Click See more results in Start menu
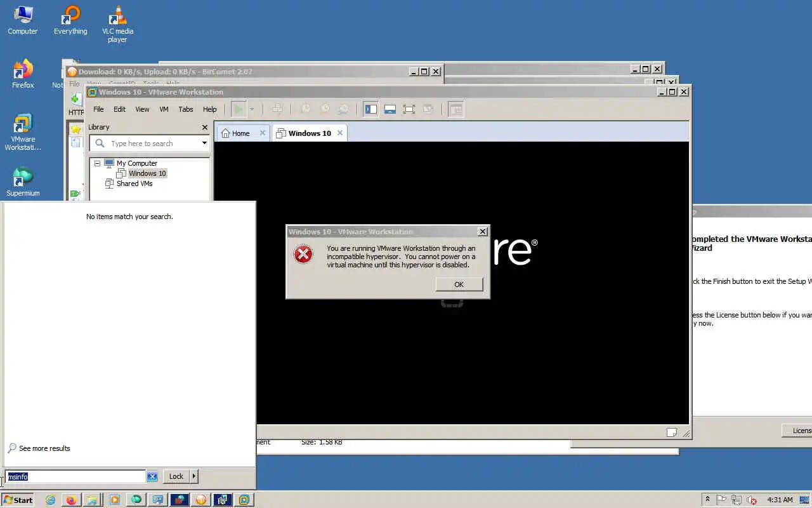Image resolution: width=812 pixels, height=508 pixels. [x=44, y=448]
